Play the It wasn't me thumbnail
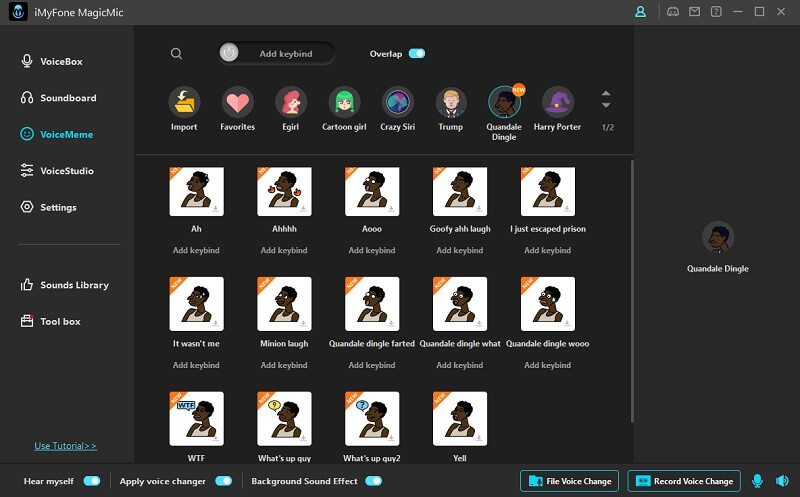800x497 pixels. tap(196, 304)
